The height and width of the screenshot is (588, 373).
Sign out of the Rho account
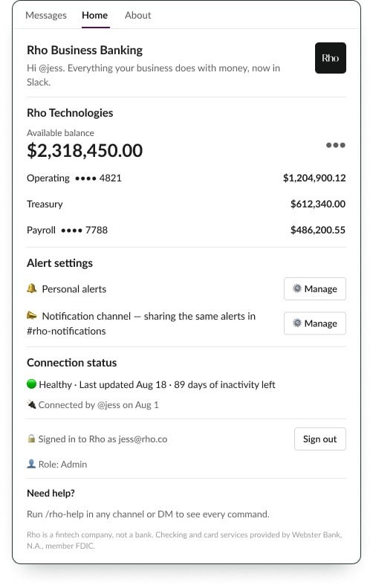click(x=320, y=439)
